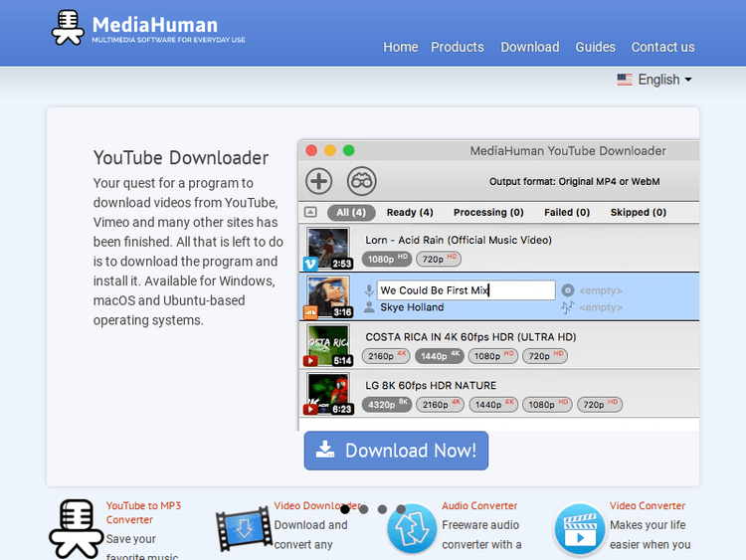Click the red macOS close button

coord(311,150)
